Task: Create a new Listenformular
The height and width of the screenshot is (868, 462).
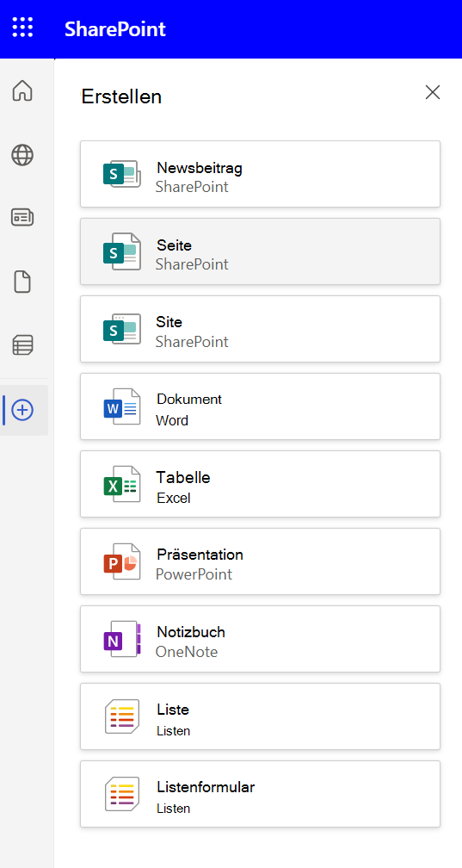Action: (x=260, y=794)
